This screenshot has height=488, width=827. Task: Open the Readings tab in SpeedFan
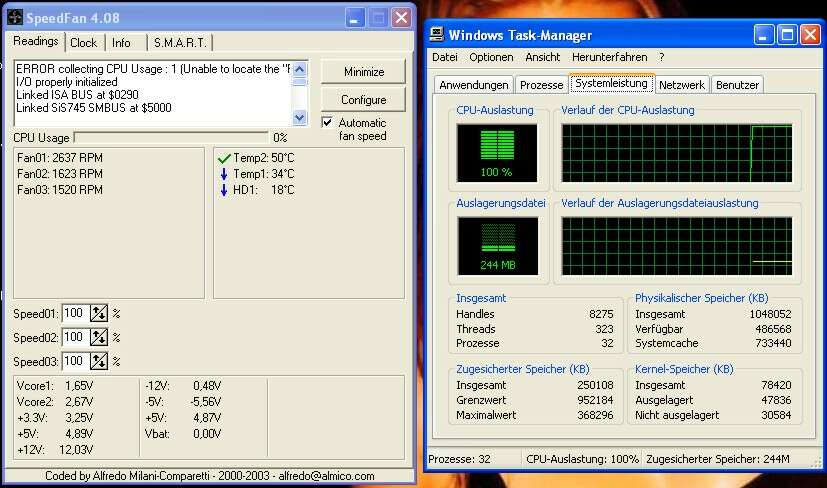(35, 41)
